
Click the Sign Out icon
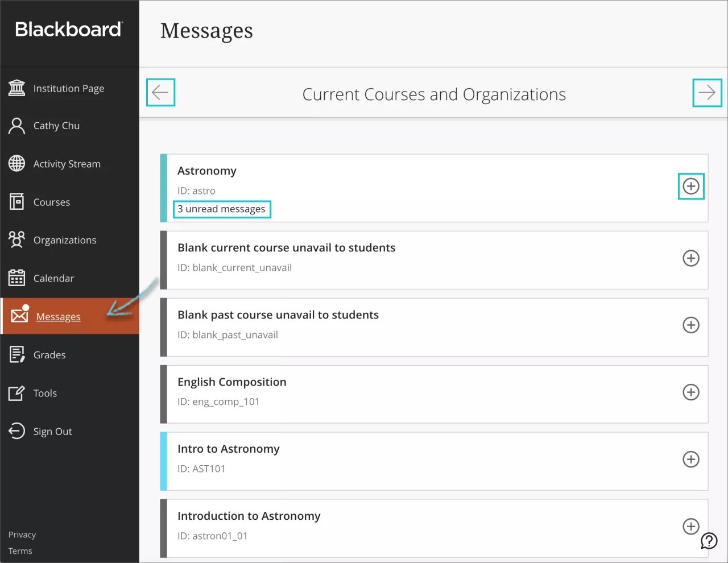pos(17,430)
